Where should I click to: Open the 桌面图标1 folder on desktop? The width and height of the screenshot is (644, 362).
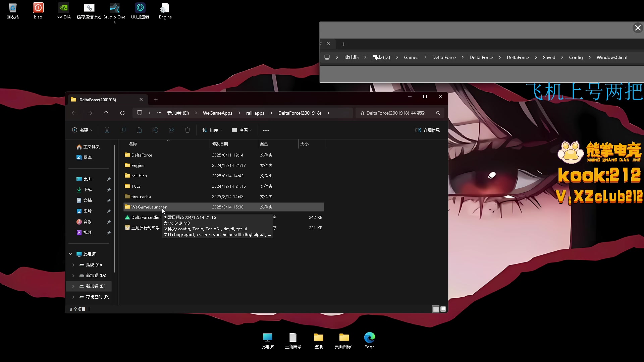click(344, 341)
